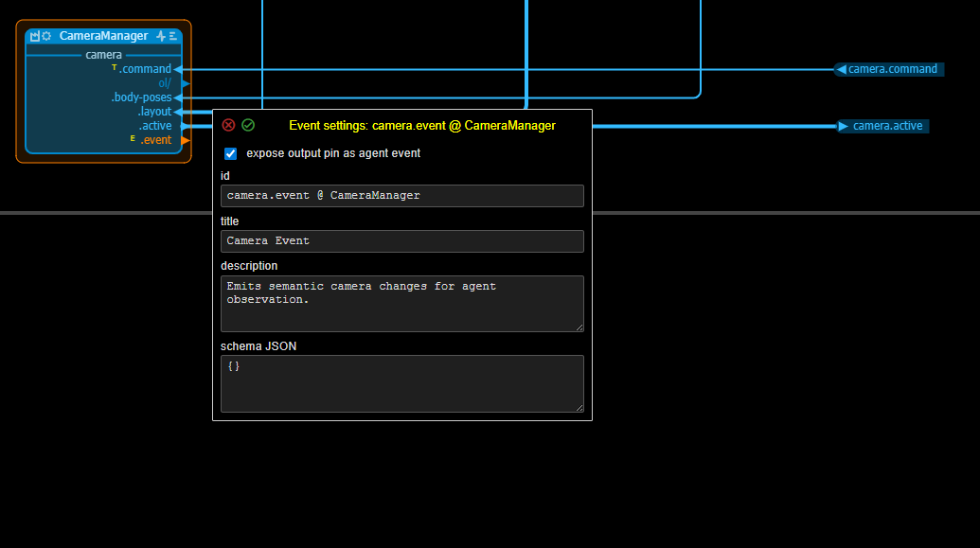Select the .layout pin label
This screenshot has width=980, height=548.
(154, 112)
